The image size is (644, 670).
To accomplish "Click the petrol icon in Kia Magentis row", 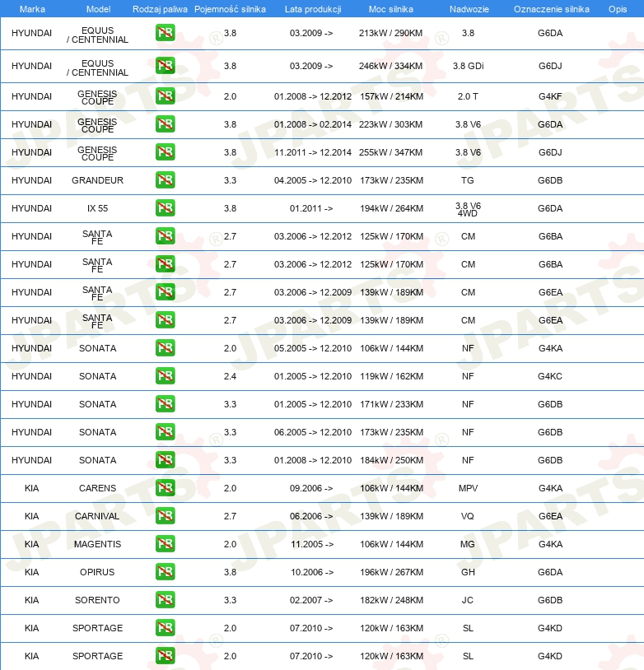I will [165, 544].
